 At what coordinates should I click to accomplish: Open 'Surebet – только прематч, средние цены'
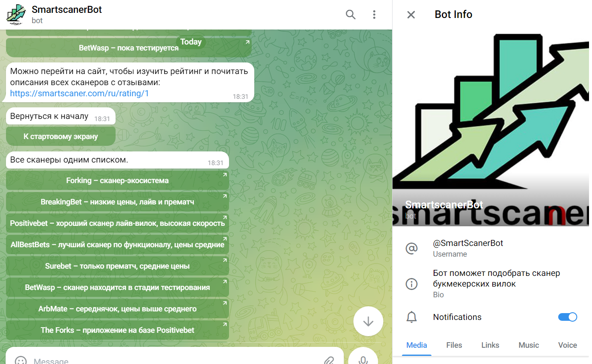coord(117,266)
